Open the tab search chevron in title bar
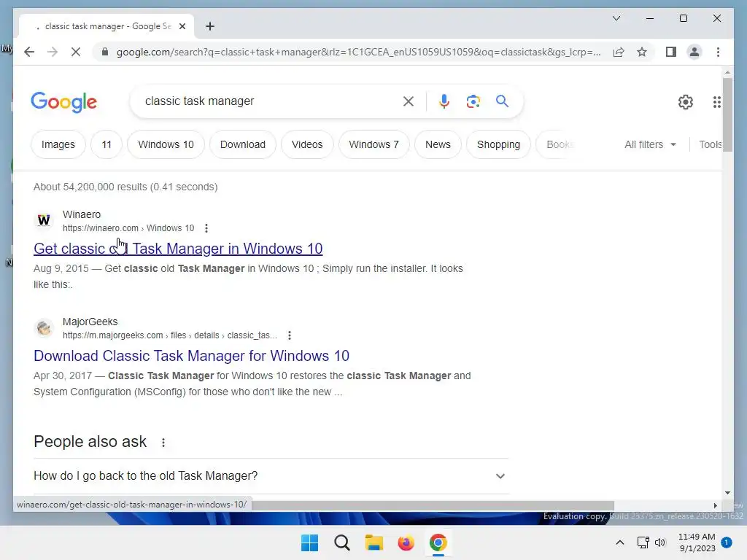Image resolution: width=747 pixels, height=560 pixels. pyautogui.click(x=616, y=18)
